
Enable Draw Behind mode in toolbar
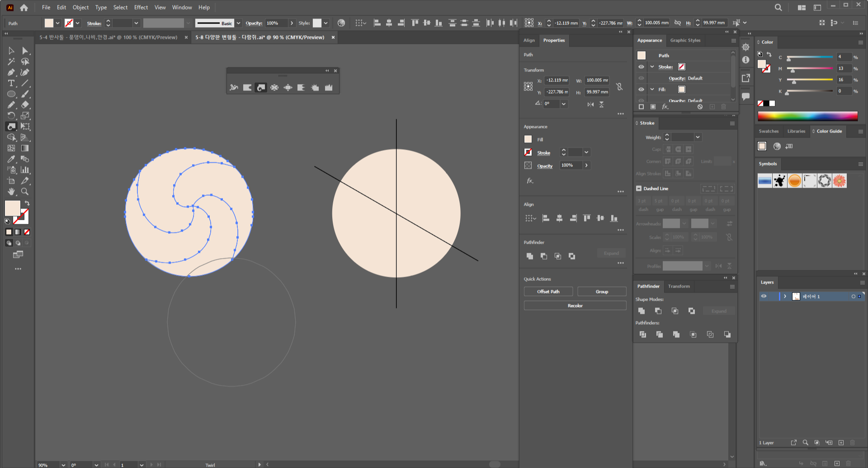coord(18,243)
